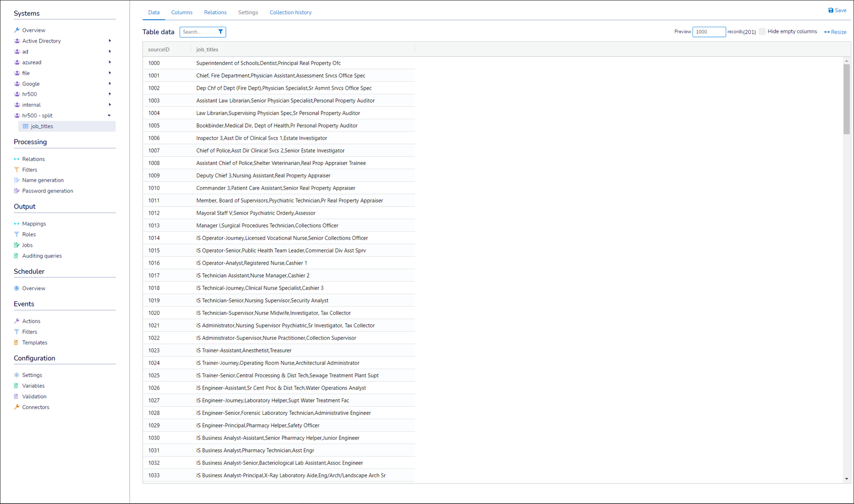Viewport: 854px width, 504px height.
Task: Click the job_titles table icon in sidebar
Action: [25, 126]
